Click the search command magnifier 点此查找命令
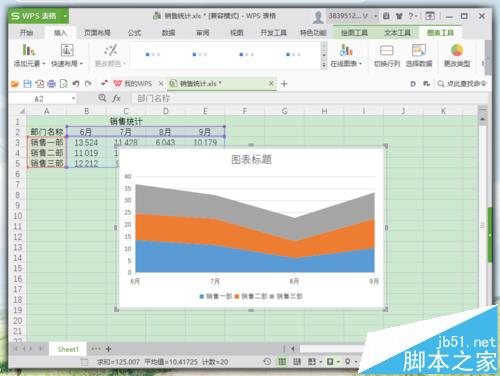 (441, 84)
